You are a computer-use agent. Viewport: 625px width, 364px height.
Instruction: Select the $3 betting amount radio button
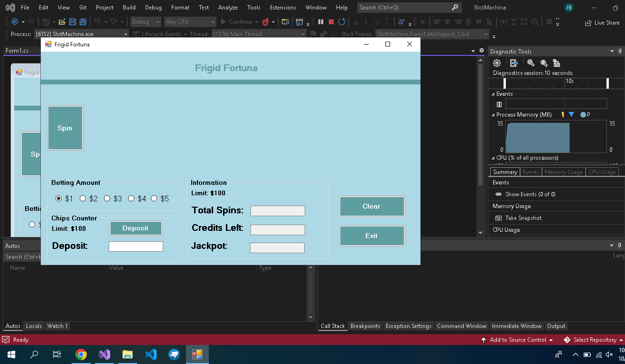pos(107,199)
